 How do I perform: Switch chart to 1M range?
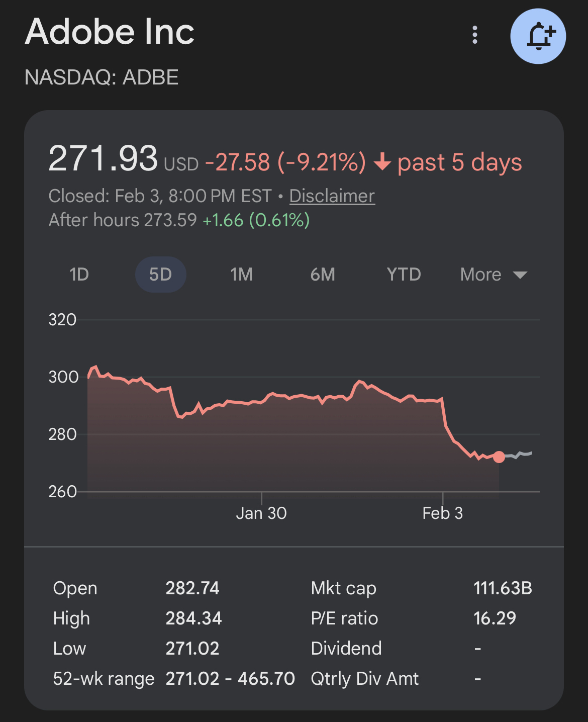[x=242, y=275]
